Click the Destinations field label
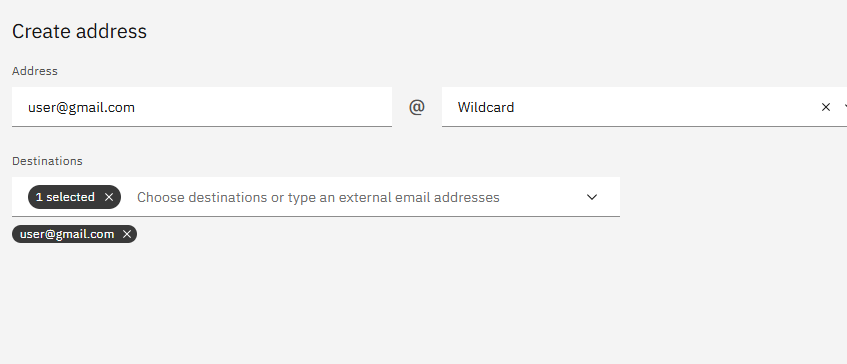Image resolution: width=847 pixels, height=364 pixels. coord(47,161)
